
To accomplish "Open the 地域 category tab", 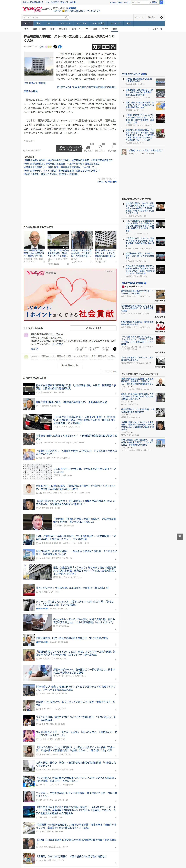I will [x=114, y=29].
